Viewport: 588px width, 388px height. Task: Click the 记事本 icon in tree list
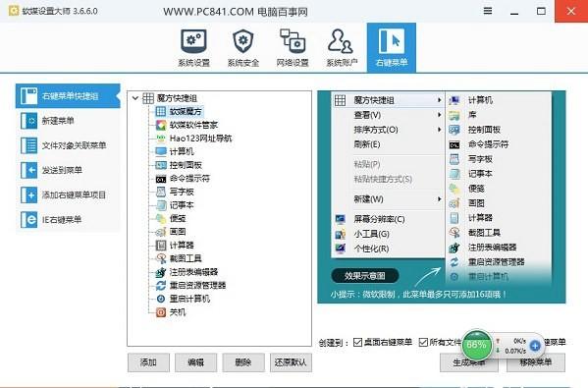click(x=161, y=205)
